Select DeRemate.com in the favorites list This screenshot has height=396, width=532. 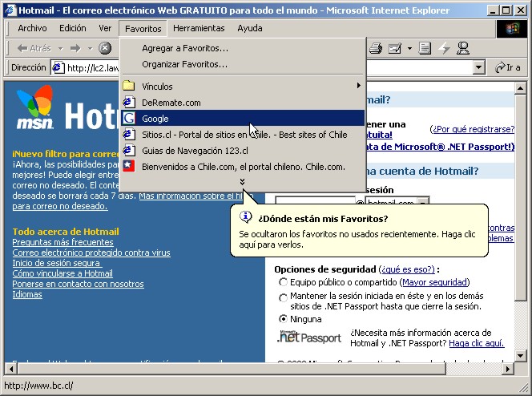click(x=243, y=103)
